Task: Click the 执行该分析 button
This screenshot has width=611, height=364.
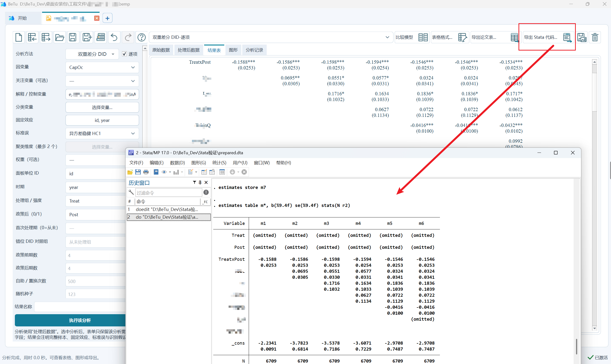Action: (80, 320)
